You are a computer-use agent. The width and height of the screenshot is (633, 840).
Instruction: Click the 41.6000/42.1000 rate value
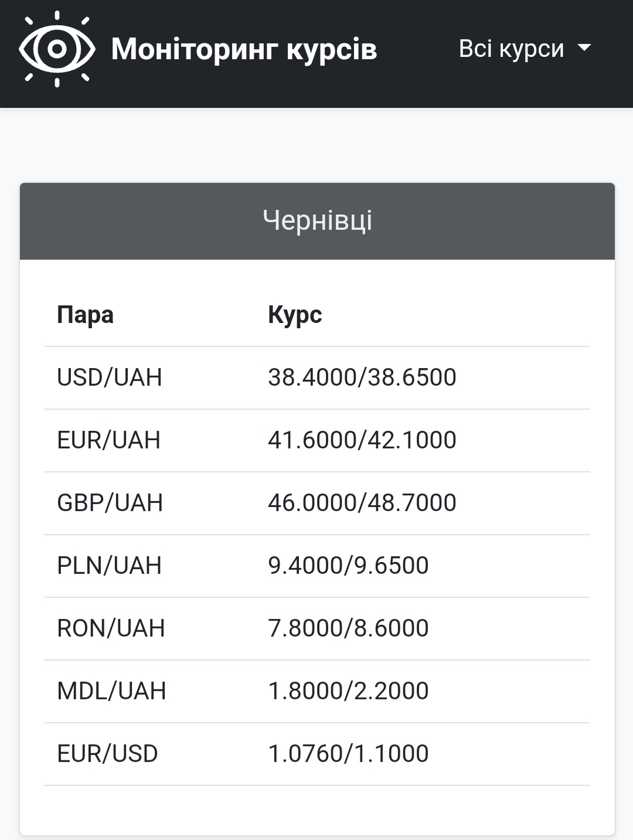pos(362,440)
